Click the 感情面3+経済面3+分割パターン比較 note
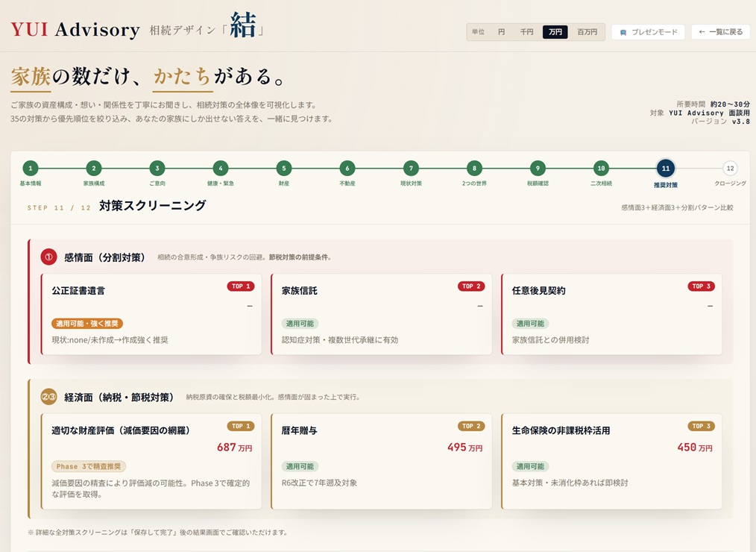Image resolution: width=756 pixels, height=552 pixels. click(x=677, y=208)
